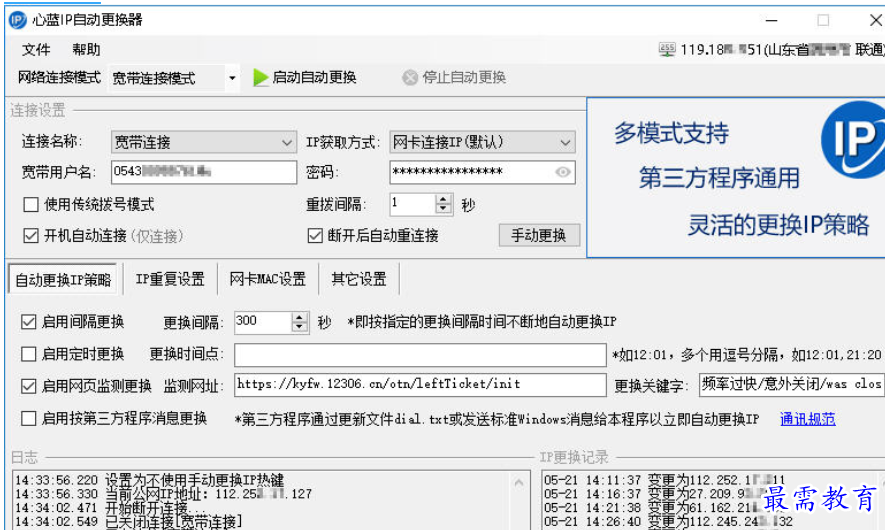This screenshot has width=885, height=530.
Task: Open the 文件 menu
Action: click(x=36, y=50)
